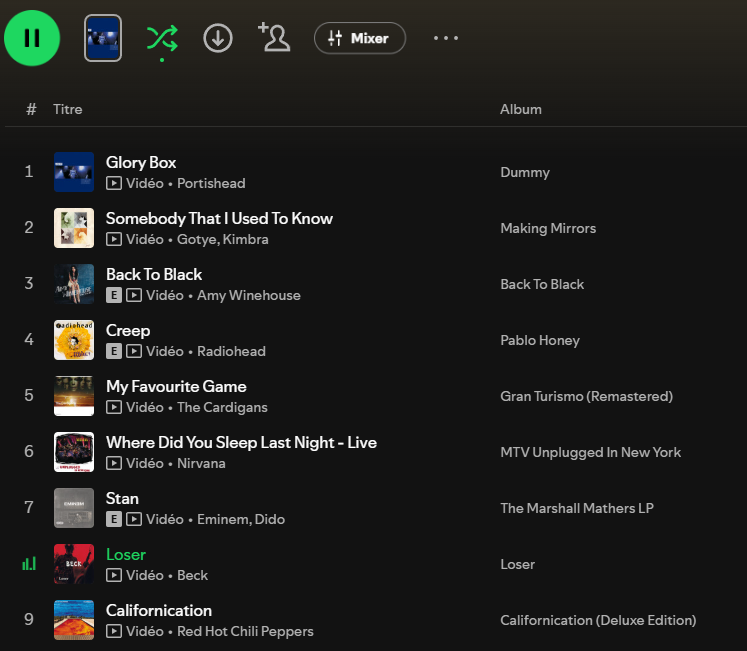Pause playback with the green button
747x651 pixels.
point(32,38)
